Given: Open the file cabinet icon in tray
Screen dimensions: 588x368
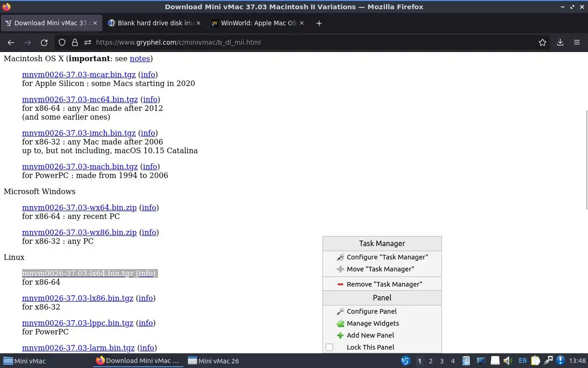Looking at the screenshot, I should [466, 361].
